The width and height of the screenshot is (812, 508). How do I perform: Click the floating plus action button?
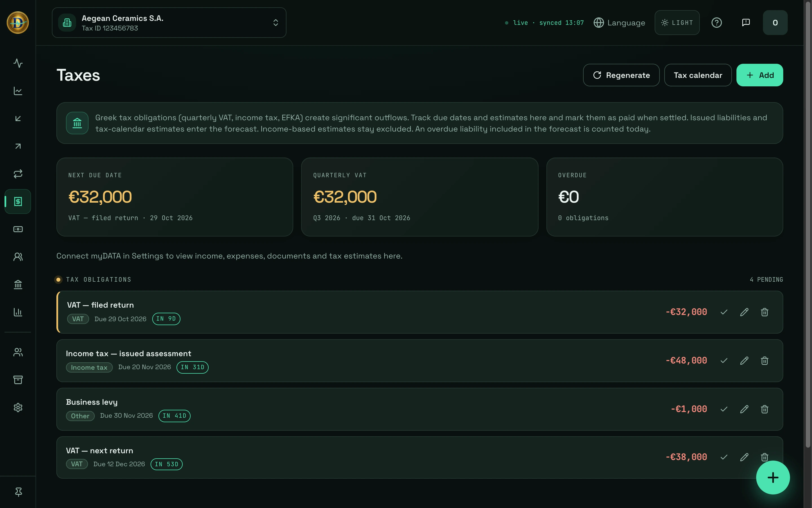pyautogui.click(x=773, y=477)
